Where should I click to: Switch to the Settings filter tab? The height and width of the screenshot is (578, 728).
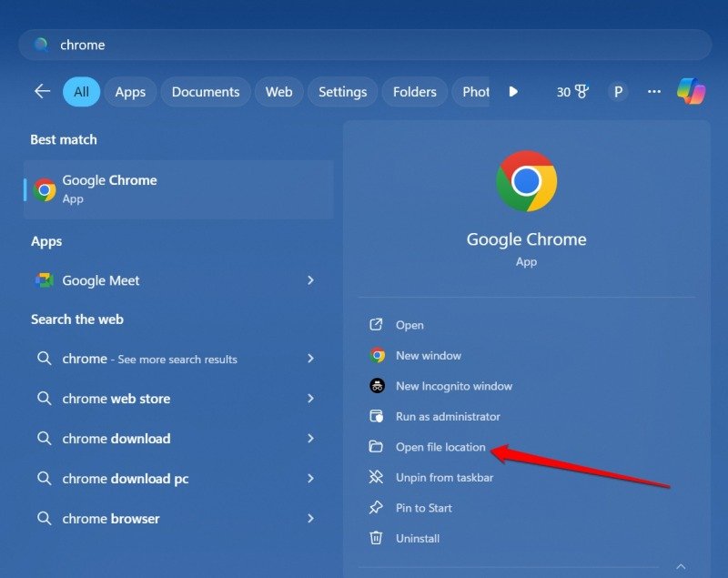click(x=342, y=91)
